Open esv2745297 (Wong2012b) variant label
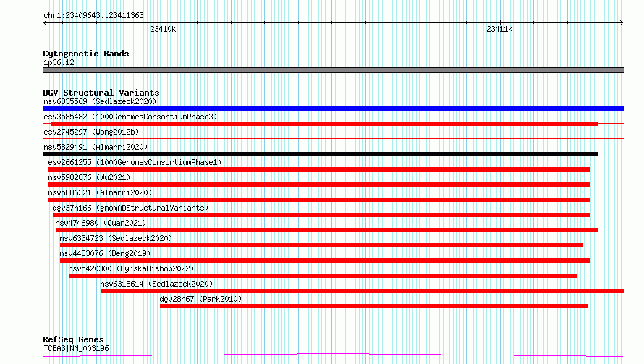Image resolution: width=644 pixels, height=364 pixels. pyautogui.click(x=91, y=132)
